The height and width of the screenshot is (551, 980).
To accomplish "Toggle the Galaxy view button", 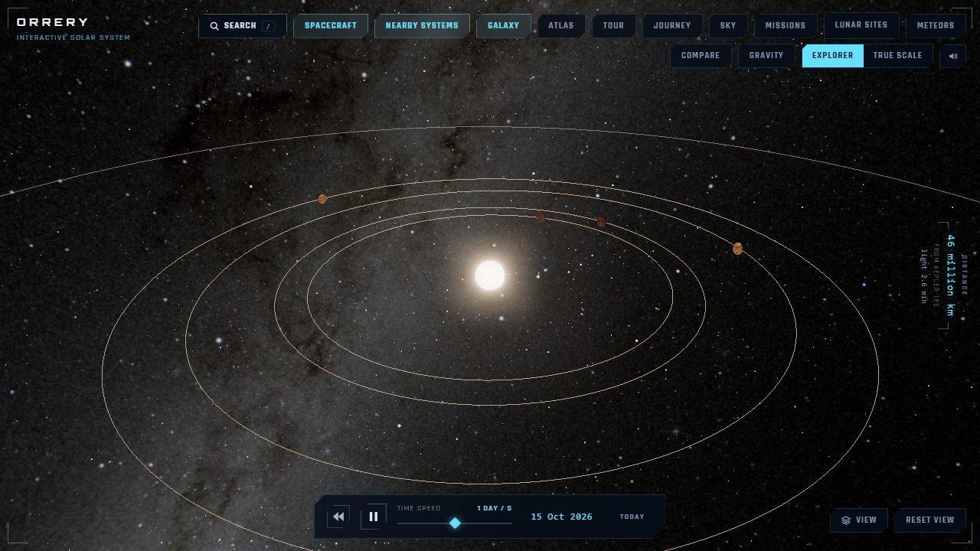I will click(503, 26).
